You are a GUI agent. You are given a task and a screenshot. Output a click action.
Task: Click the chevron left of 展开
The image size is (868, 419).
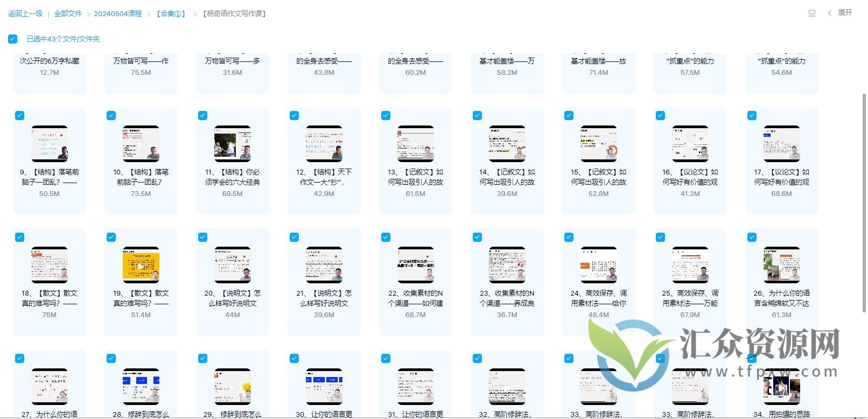coord(829,13)
